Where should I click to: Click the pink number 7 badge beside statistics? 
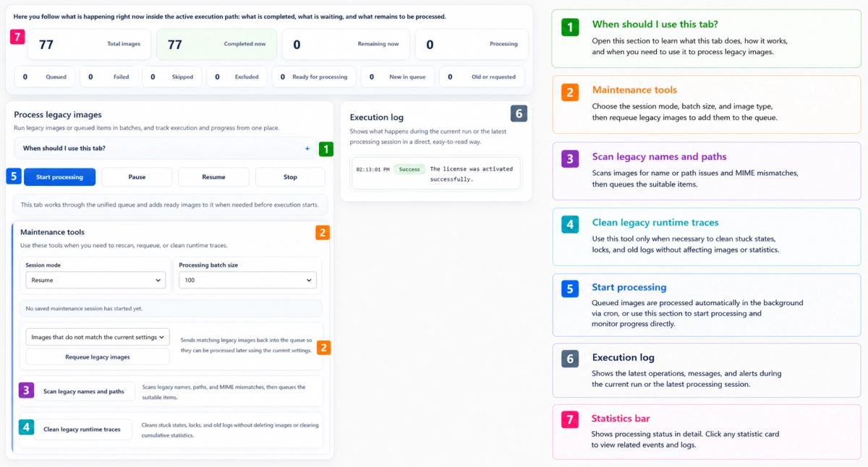pos(17,37)
